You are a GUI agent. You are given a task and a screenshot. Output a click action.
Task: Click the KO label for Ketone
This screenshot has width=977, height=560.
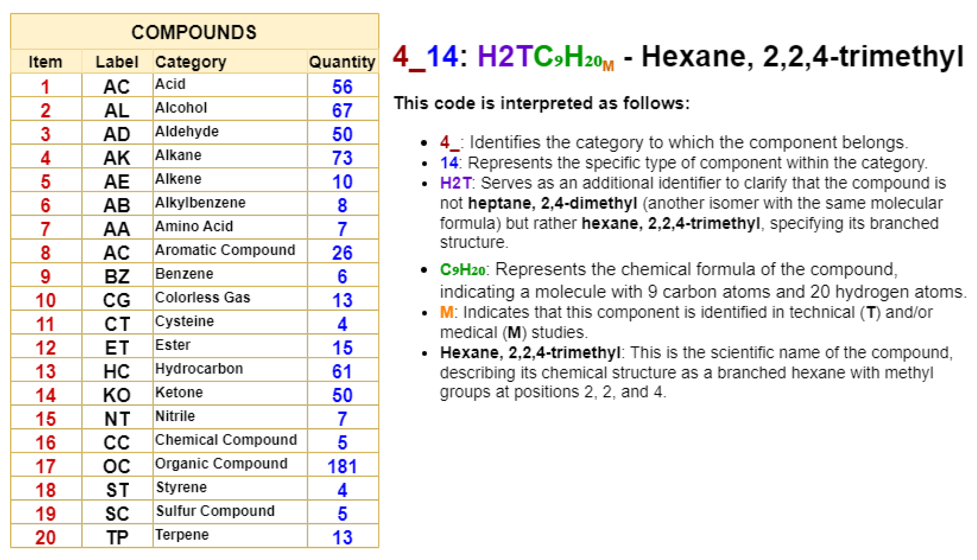117,395
